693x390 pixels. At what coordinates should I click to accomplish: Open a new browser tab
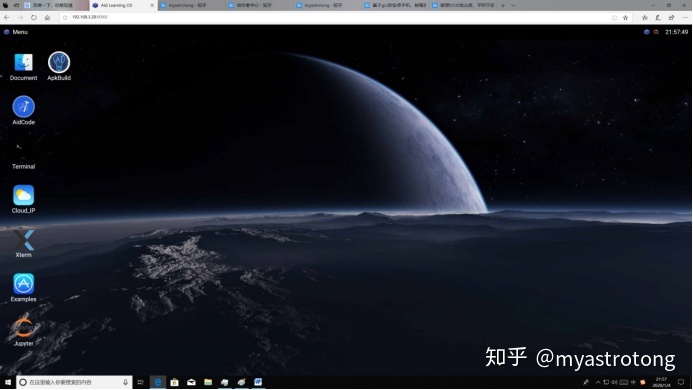click(x=503, y=5)
